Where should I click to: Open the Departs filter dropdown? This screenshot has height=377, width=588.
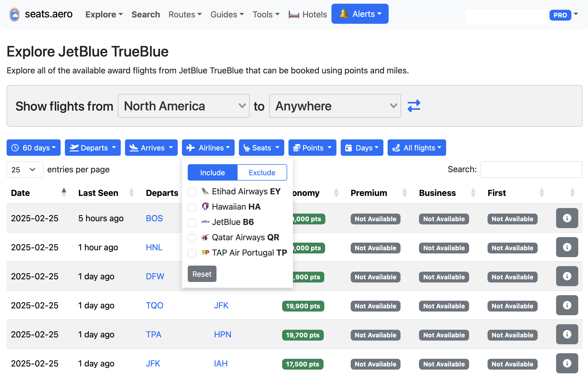pyautogui.click(x=93, y=148)
